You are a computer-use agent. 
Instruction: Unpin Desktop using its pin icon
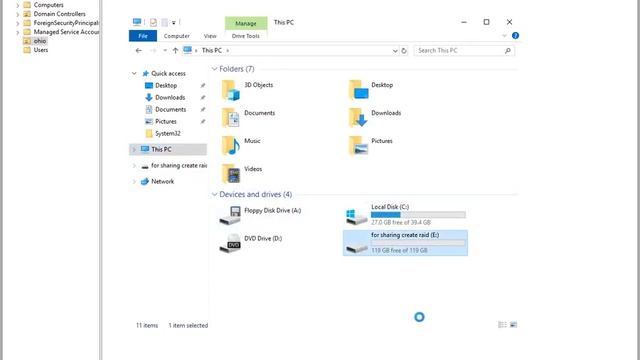tap(203, 86)
